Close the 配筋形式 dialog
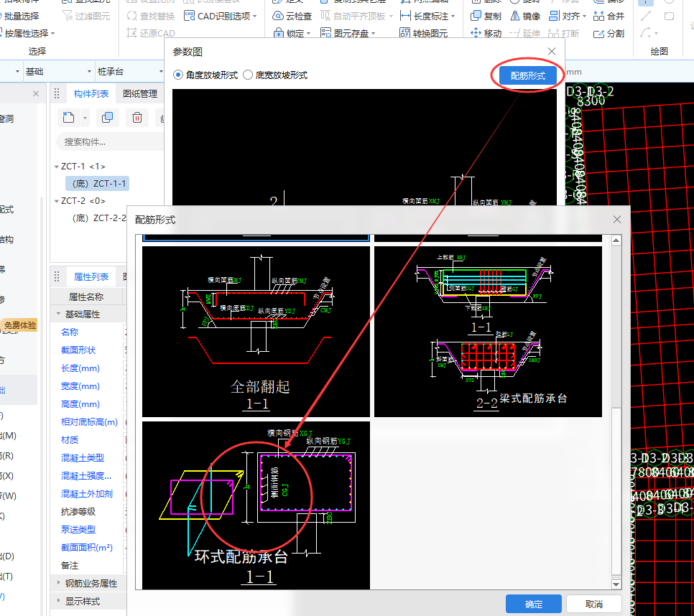694x616 pixels. [617, 220]
